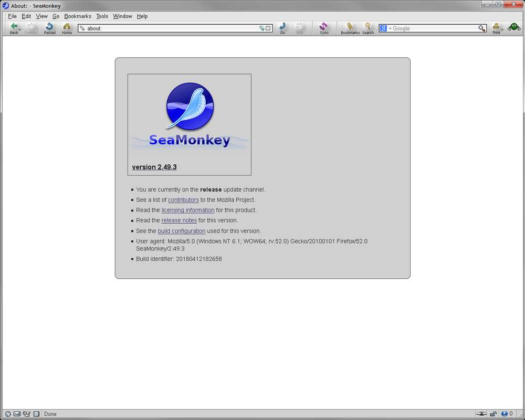525x420 pixels.
Task: Open the Browser component from the status bar
Action: [8, 414]
